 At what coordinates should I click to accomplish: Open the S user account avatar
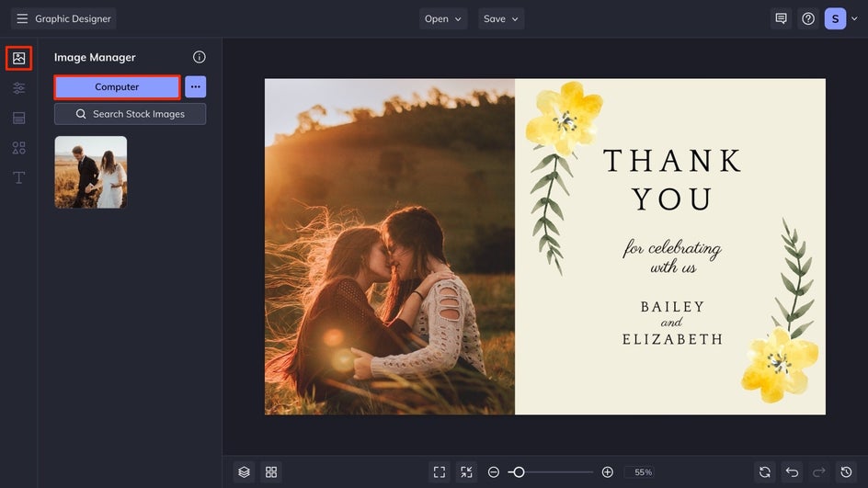tap(835, 18)
